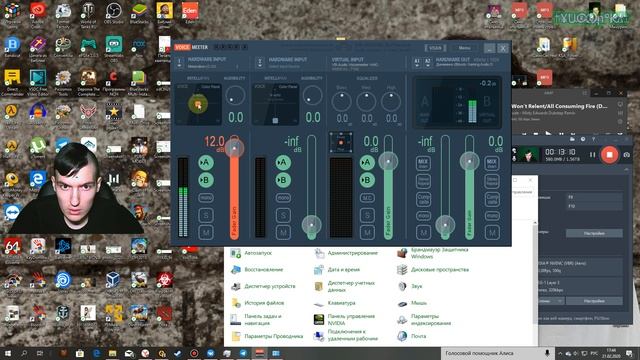This screenshot has width=640, height=360.
Task: Click M.C button on Virtual Input strip
Action: pos(367,198)
